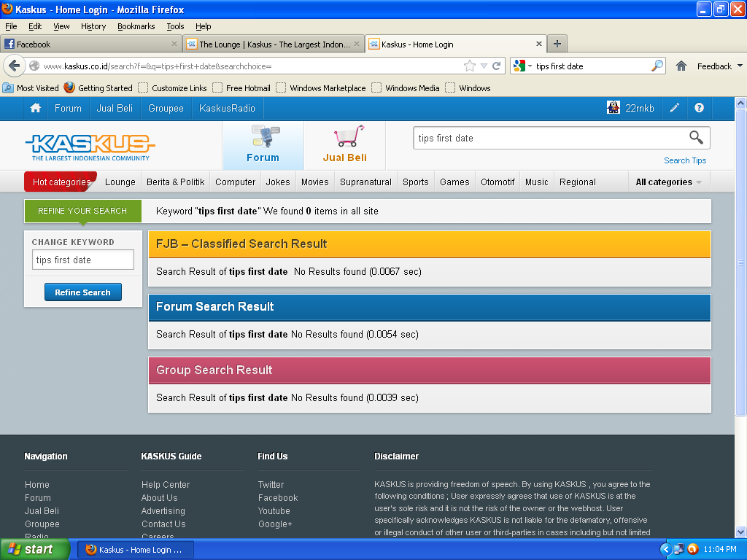The image size is (747, 560).
Task: Click the Kaskus logo
Action: pyautogui.click(x=90, y=147)
